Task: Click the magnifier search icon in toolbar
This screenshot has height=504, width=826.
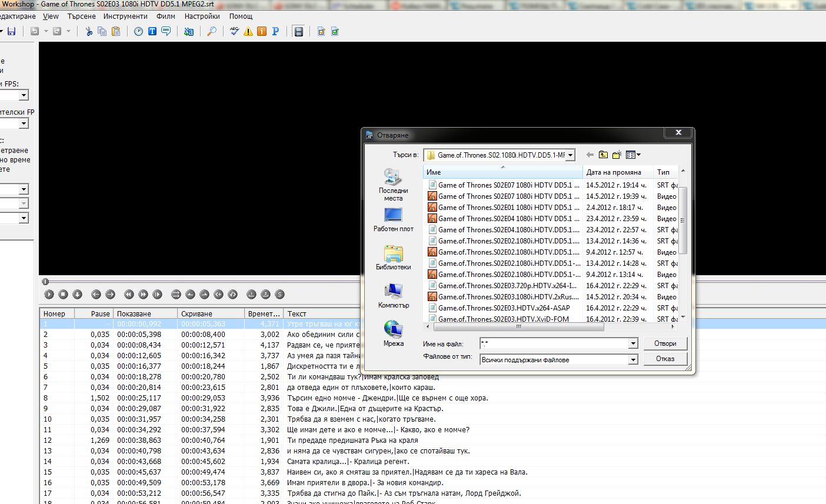Action: pyautogui.click(x=212, y=31)
